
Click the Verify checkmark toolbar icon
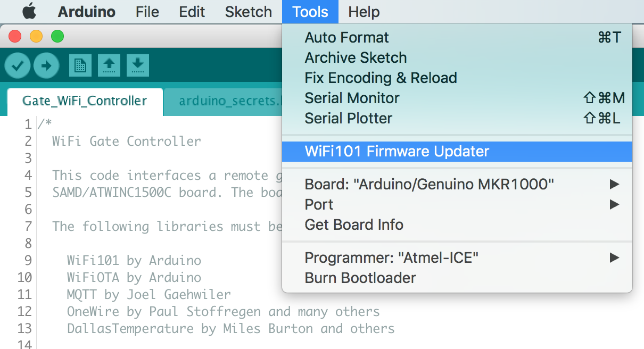[18, 65]
